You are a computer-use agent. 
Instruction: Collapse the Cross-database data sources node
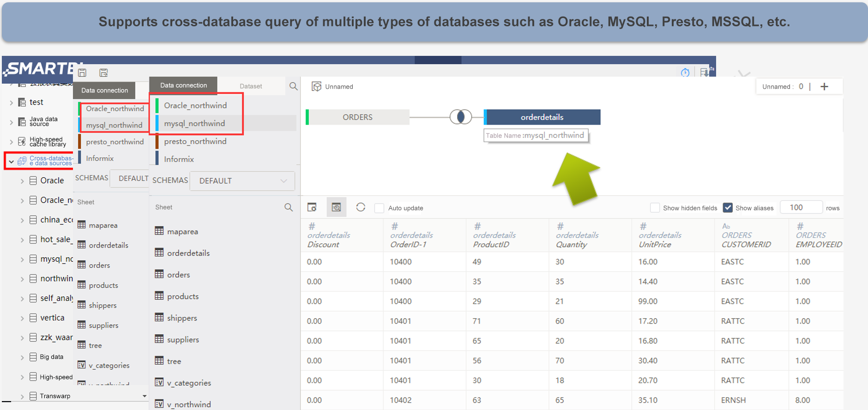pos(11,162)
